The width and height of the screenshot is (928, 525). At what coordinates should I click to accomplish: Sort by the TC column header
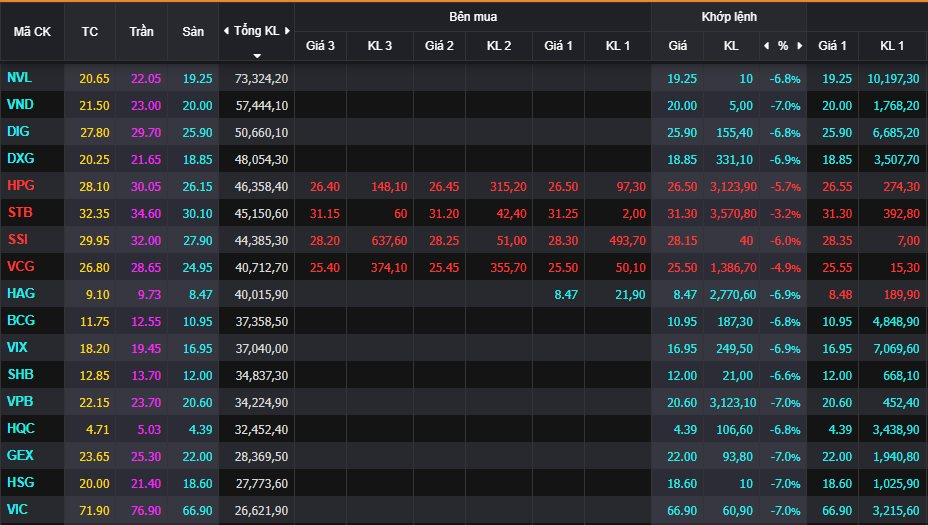point(90,31)
